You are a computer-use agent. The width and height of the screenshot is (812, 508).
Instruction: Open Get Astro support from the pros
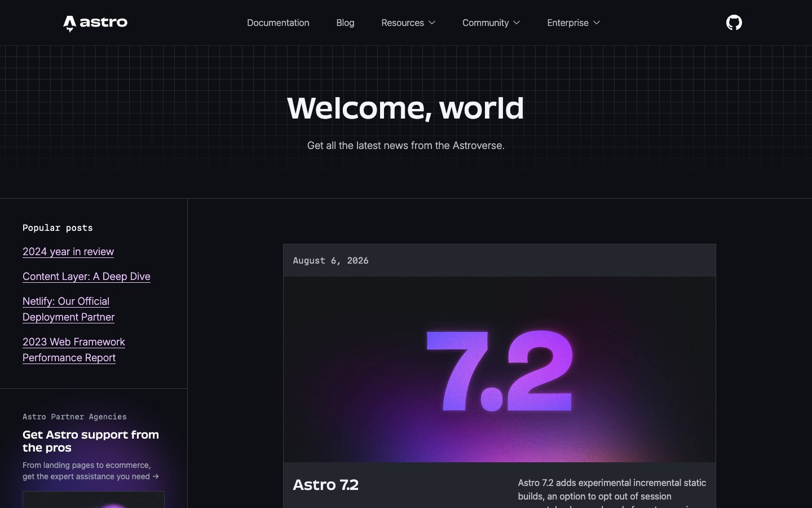(91, 441)
